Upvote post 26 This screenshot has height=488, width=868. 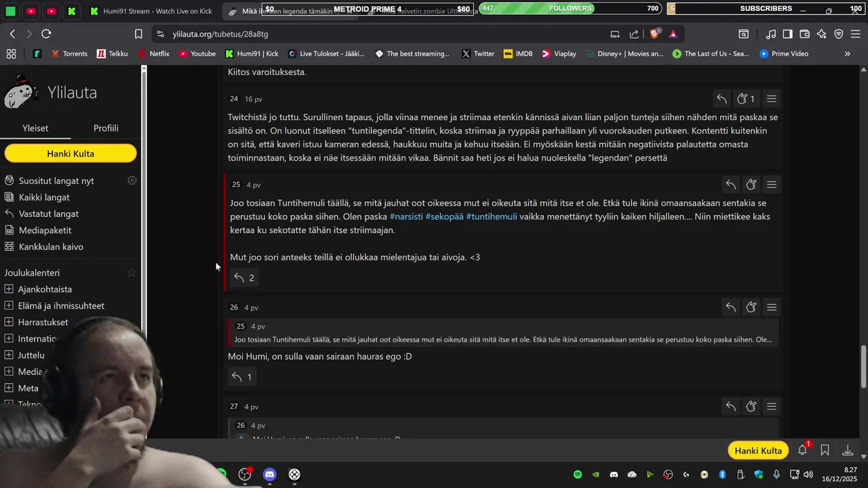(751, 307)
